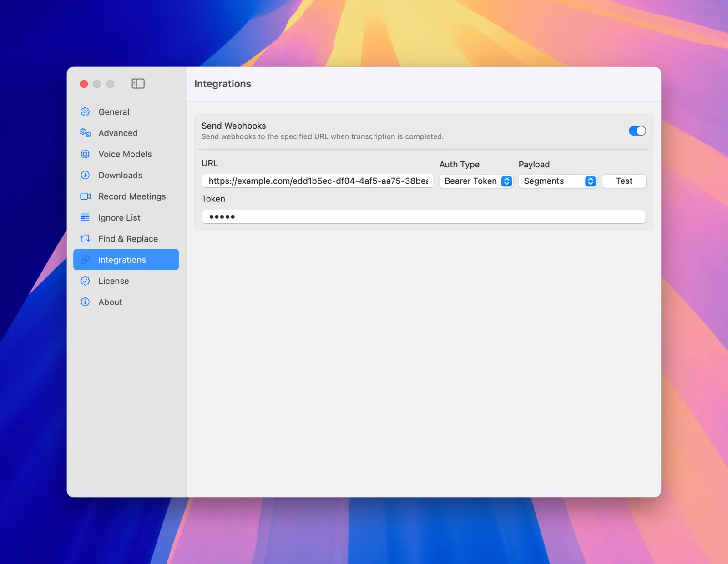Click the Ignore List lines icon
This screenshot has width=728, height=564.
tap(85, 217)
